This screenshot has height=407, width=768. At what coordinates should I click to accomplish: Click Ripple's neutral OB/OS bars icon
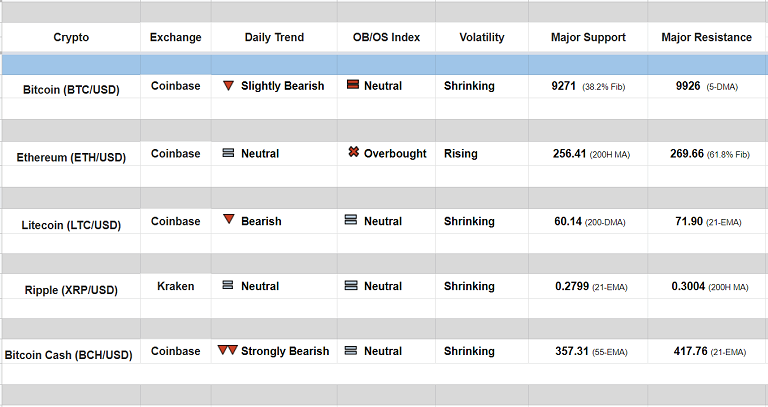pyautogui.click(x=351, y=286)
